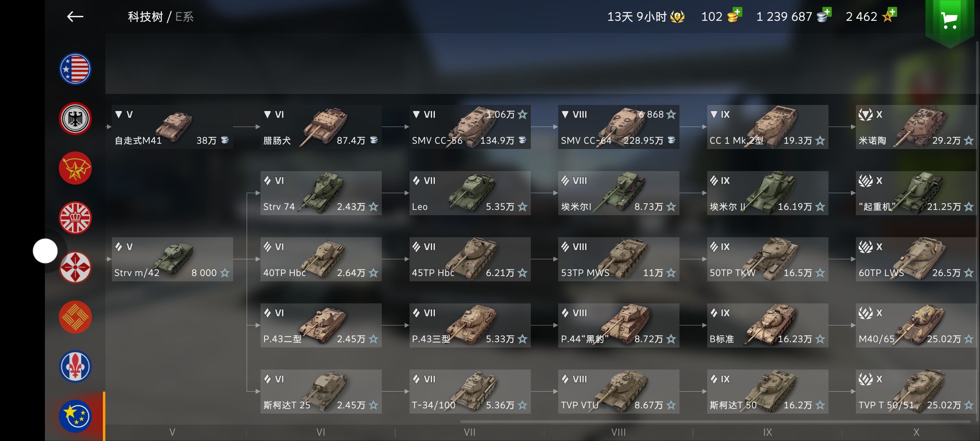Open the P.44 黑豹 tank card

point(619,325)
